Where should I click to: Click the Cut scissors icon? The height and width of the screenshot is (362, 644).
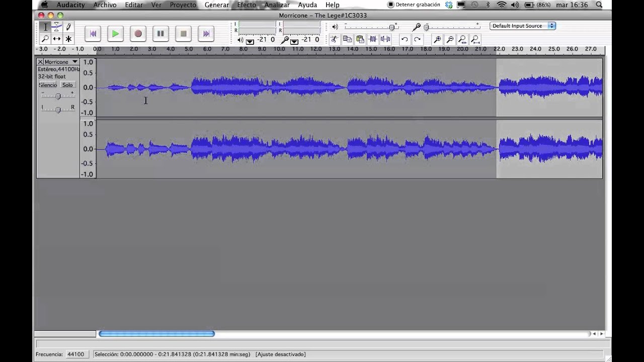pos(334,39)
